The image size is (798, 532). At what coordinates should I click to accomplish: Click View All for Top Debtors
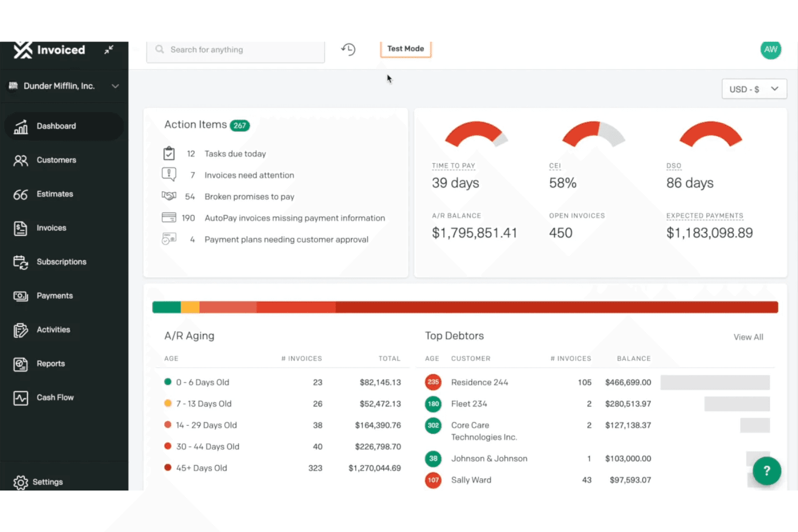pyautogui.click(x=748, y=337)
